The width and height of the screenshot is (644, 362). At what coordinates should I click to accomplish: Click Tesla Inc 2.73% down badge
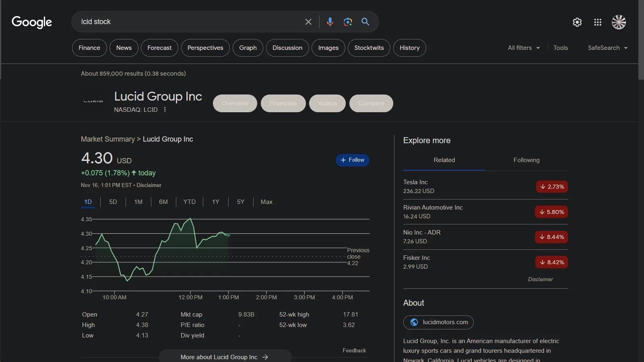click(552, 187)
